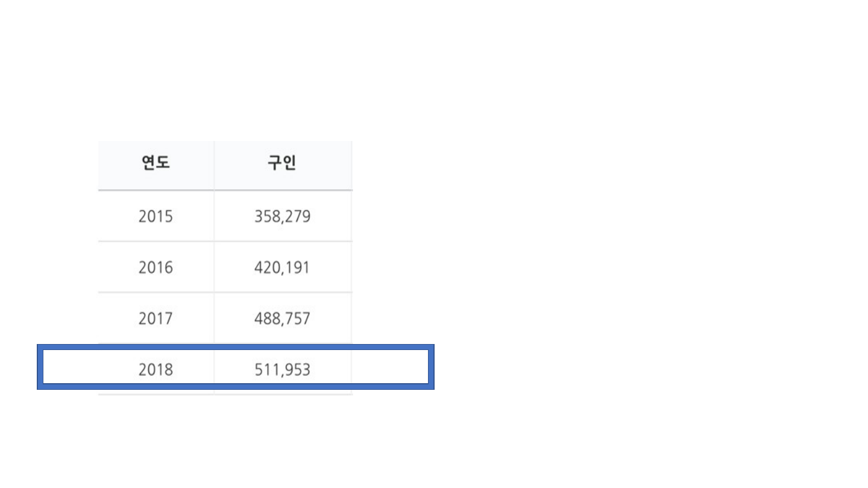The width and height of the screenshot is (868, 488).
Task: Click the blue highlight box's left edge
Action: pyautogui.click(x=40, y=367)
